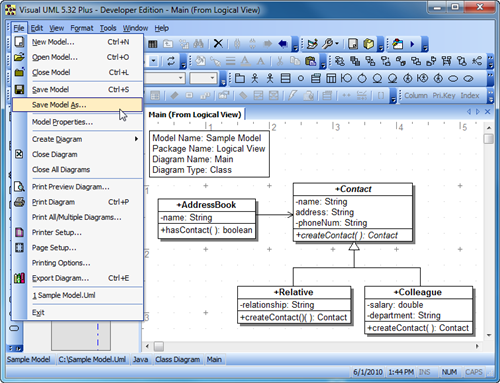Screen dimensions: 500x383
Task: Click the Pri.Key toolbar button
Action: click(444, 96)
